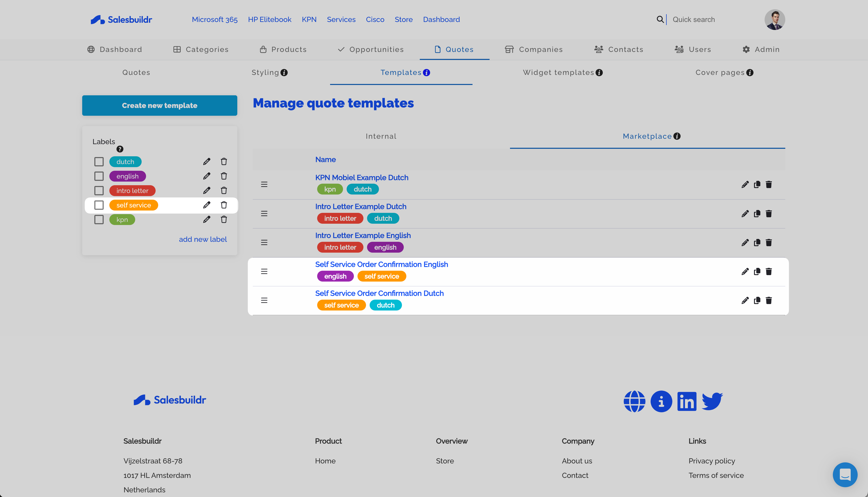The image size is (868, 497).
Task: Click the Name column header
Action: 325,159
